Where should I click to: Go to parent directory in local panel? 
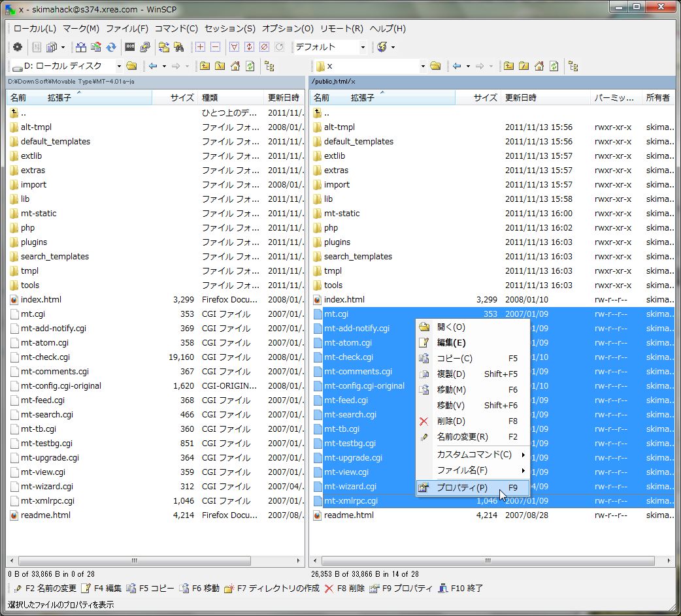click(x=205, y=66)
